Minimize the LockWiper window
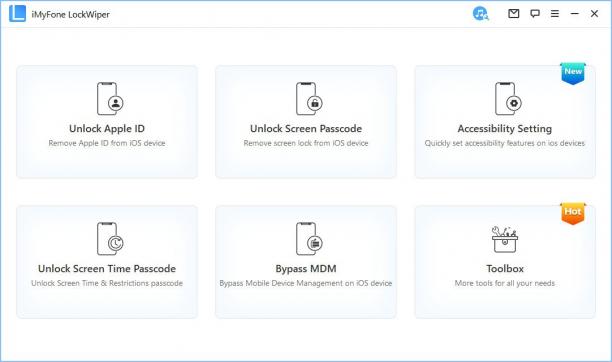This screenshot has height=362, width=612. pyautogui.click(x=575, y=14)
